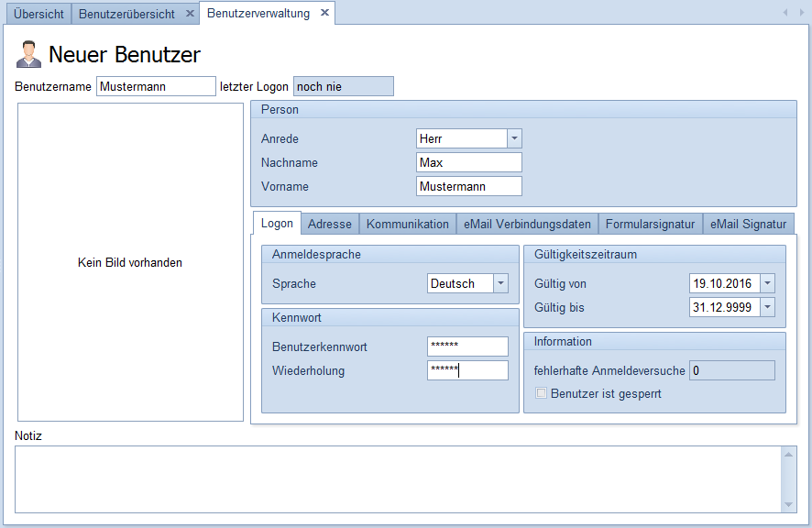Click the Kein Bild vorhanden image area

(130, 262)
